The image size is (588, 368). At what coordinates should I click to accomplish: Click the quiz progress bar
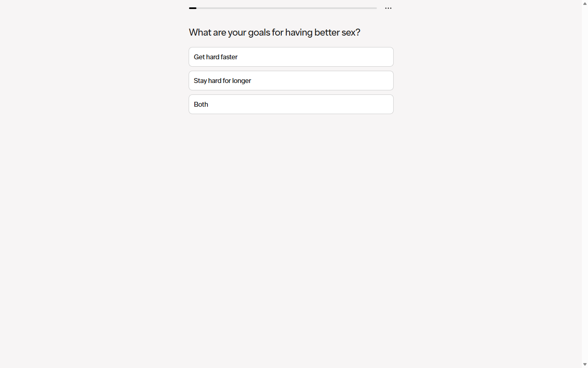pyautogui.click(x=283, y=8)
